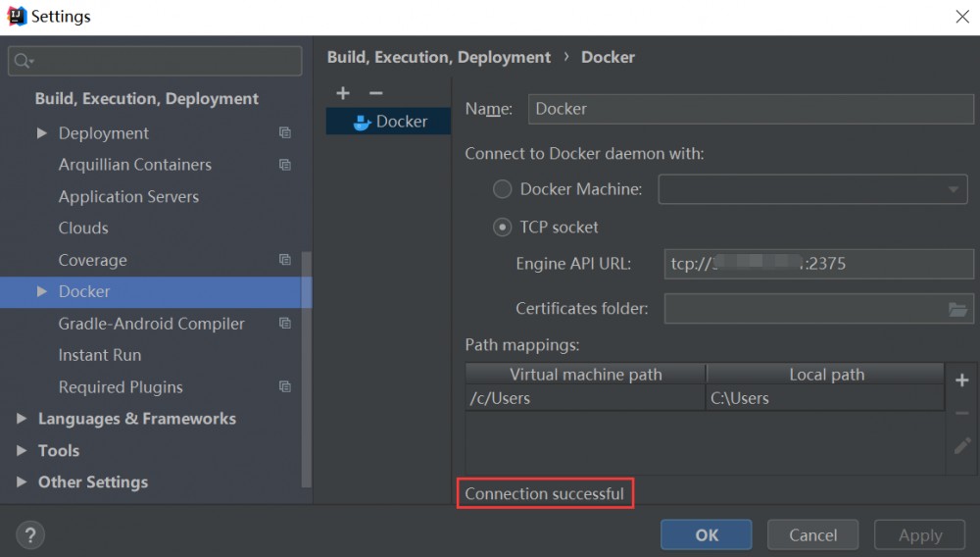980x557 pixels.
Task: Remove the selected path mapping
Action: tap(962, 413)
